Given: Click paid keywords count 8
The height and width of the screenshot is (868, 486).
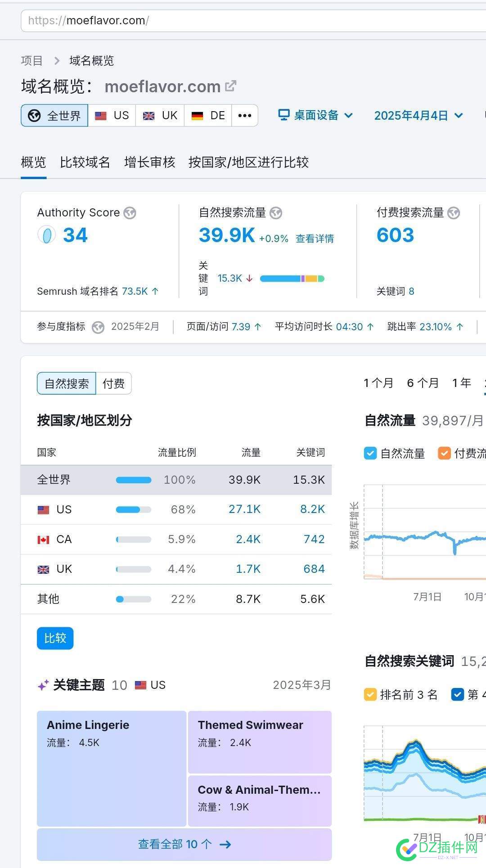Looking at the screenshot, I should tap(411, 291).
